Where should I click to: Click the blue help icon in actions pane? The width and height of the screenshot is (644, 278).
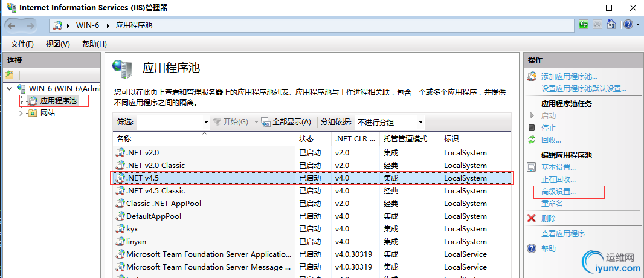click(532, 249)
